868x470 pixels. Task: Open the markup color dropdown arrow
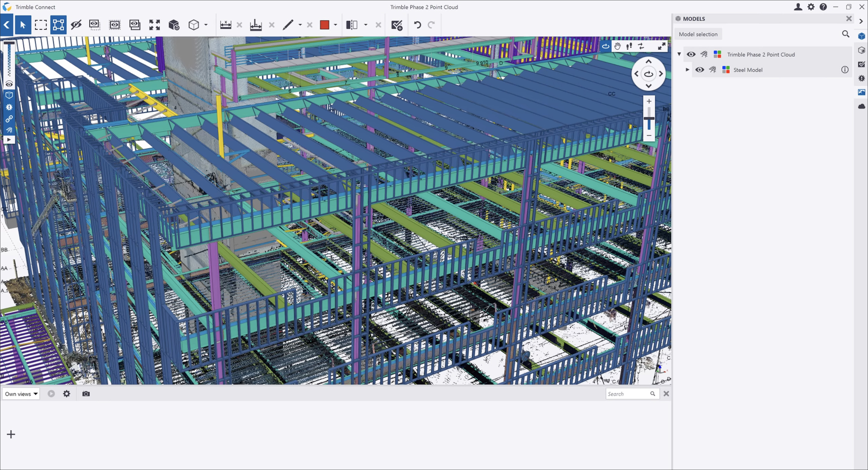click(335, 25)
